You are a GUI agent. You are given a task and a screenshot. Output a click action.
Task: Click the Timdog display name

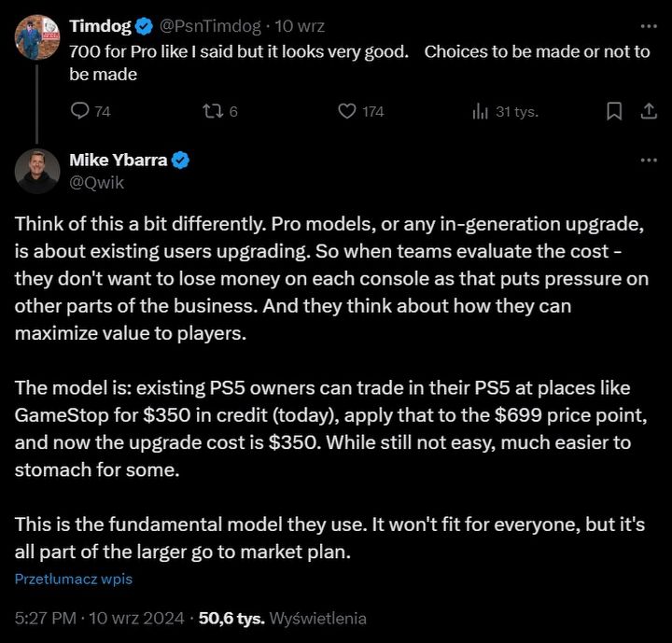(x=100, y=26)
